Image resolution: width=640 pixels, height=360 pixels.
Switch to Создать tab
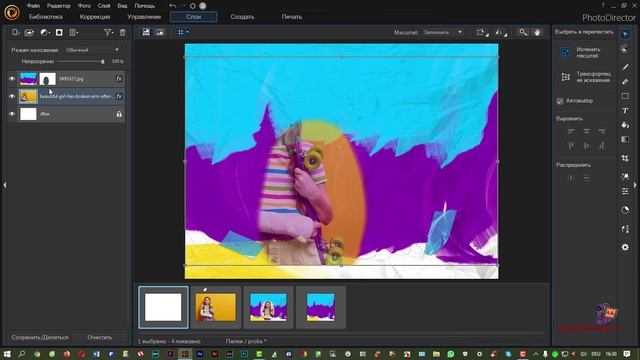click(x=242, y=17)
